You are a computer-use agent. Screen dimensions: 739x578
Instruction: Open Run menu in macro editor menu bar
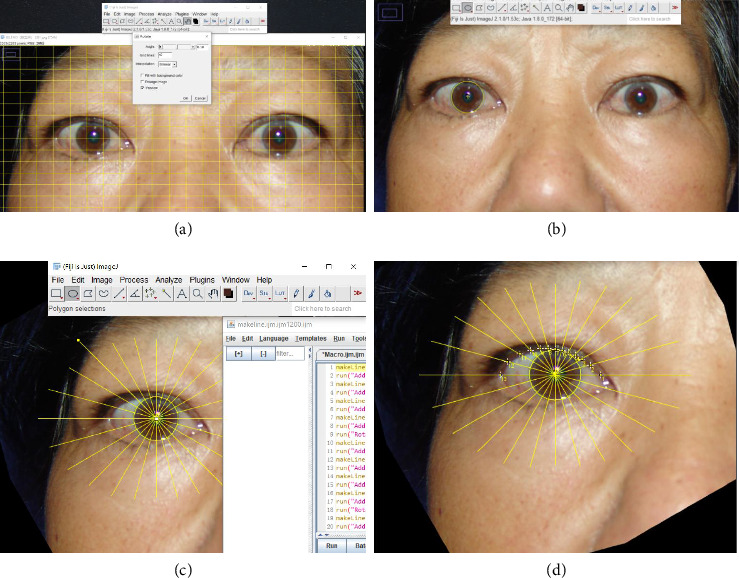pos(339,339)
